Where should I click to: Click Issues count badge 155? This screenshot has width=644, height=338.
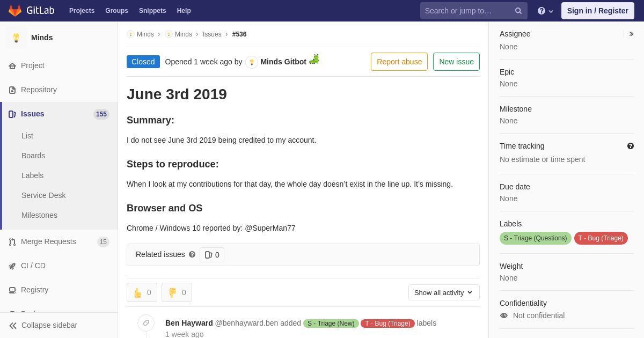(101, 114)
